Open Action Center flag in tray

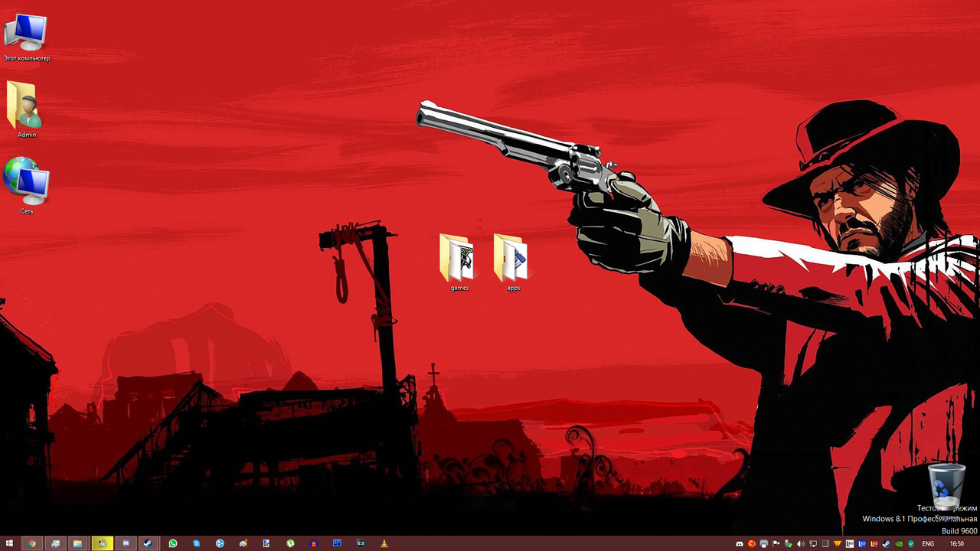(x=776, y=544)
